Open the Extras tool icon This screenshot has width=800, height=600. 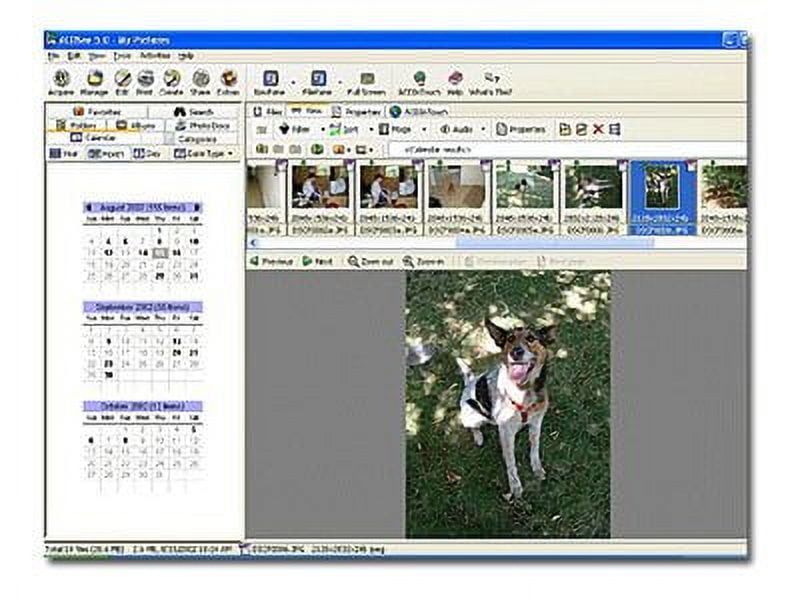(229, 80)
